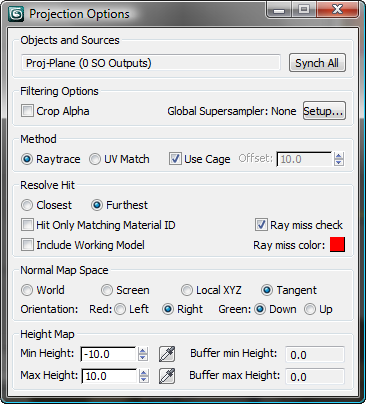Image resolution: width=366 pixels, height=404 pixels.
Task: Select World normal map space
Action: [x=27, y=290]
